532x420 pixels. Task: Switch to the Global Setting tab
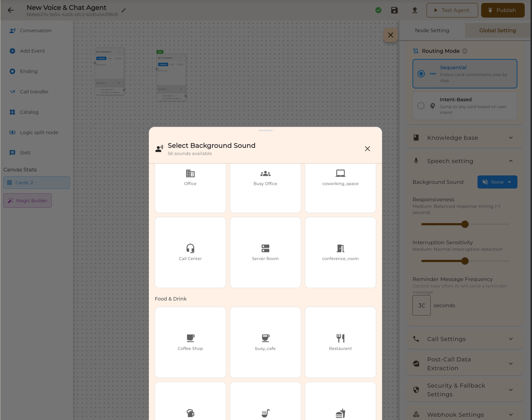click(497, 31)
